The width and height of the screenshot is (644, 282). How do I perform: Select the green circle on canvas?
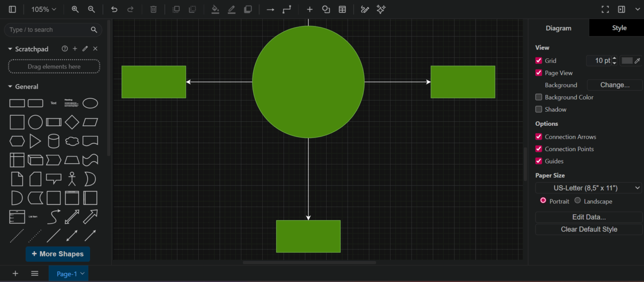(x=308, y=82)
